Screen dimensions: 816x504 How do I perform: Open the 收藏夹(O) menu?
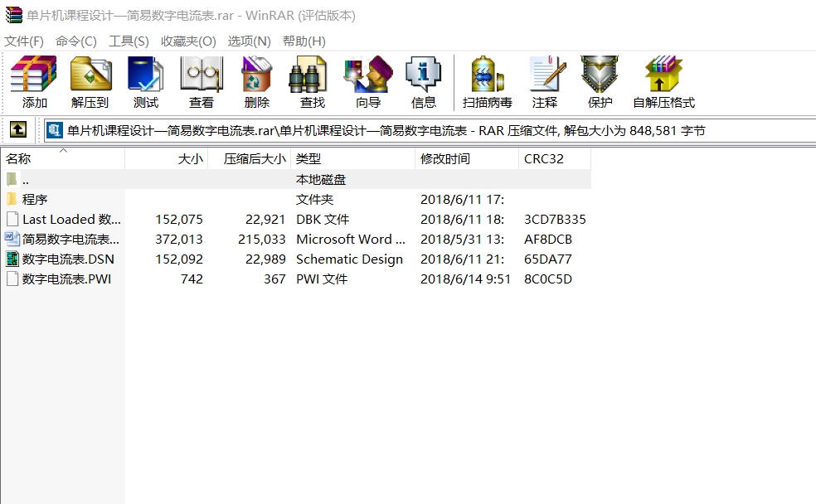pyautogui.click(x=188, y=41)
